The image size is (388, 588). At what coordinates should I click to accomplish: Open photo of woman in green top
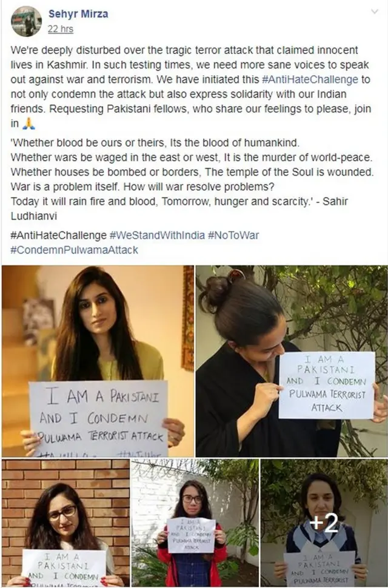click(x=98, y=361)
